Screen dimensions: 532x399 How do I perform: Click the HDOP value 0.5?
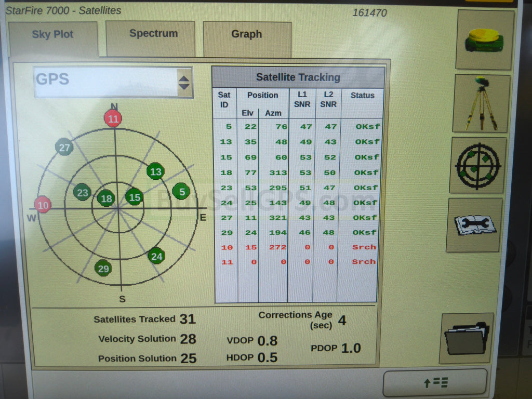pos(268,357)
